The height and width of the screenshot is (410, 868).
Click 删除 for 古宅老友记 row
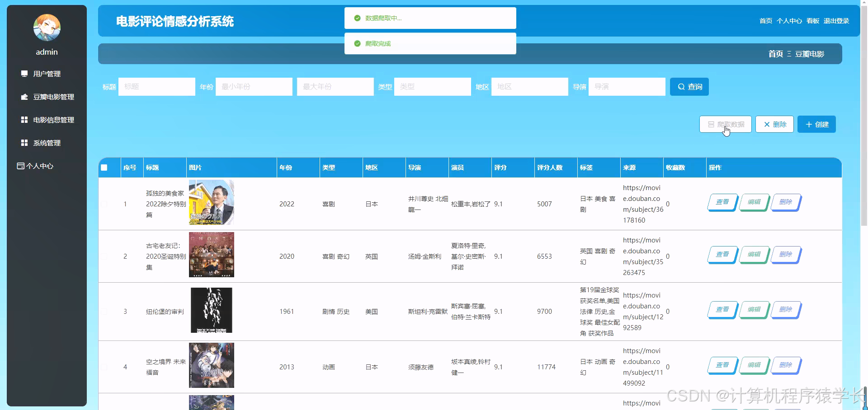[786, 254]
